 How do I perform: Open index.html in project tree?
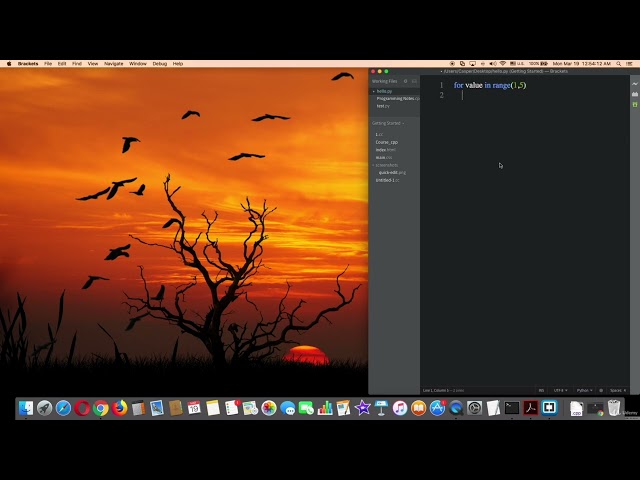[x=386, y=150]
